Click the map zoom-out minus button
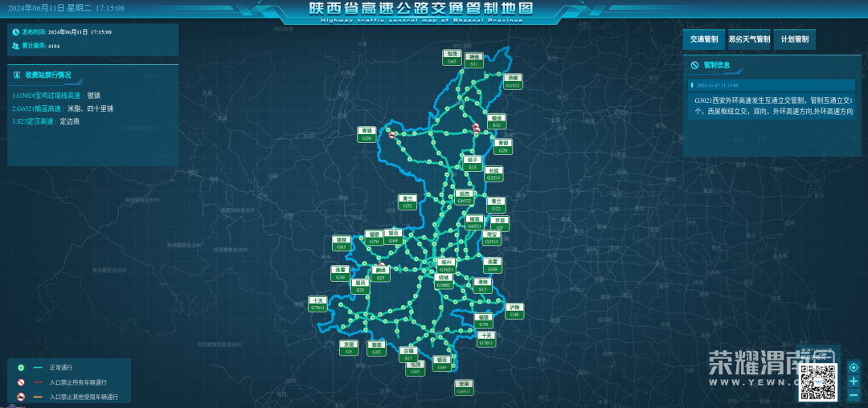868x408 pixels. click(854, 394)
